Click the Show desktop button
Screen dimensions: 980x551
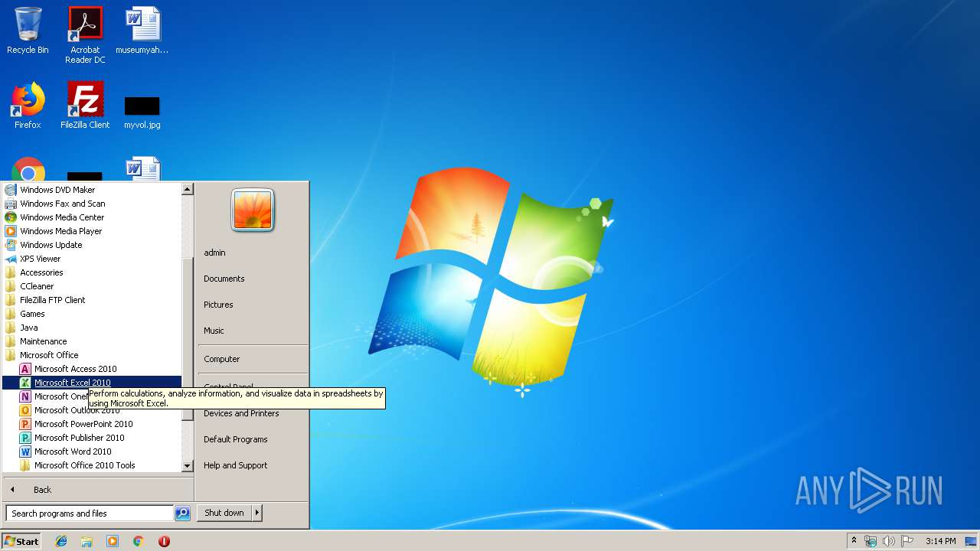tap(972, 541)
